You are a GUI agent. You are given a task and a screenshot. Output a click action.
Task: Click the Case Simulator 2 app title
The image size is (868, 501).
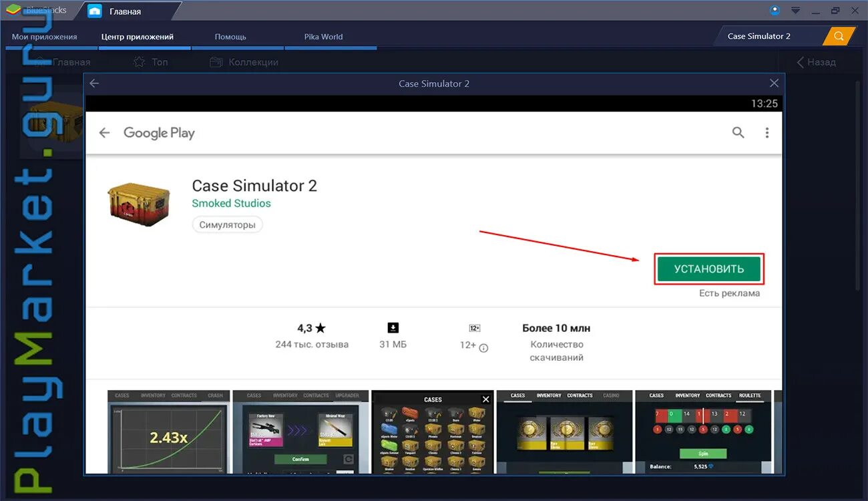pyautogui.click(x=254, y=186)
